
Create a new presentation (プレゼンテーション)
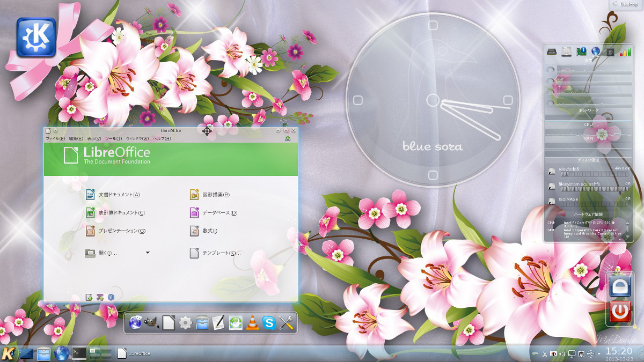pyautogui.click(x=115, y=231)
